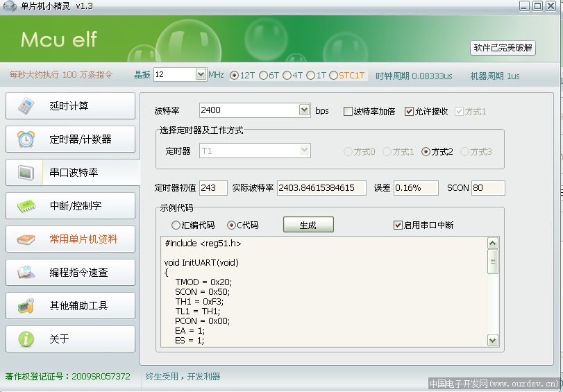Image resolution: width=563 pixels, height=392 pixels.
Task: Click the code line 'TH1 = 0xF3;'
Action: [x=199, y=301]
